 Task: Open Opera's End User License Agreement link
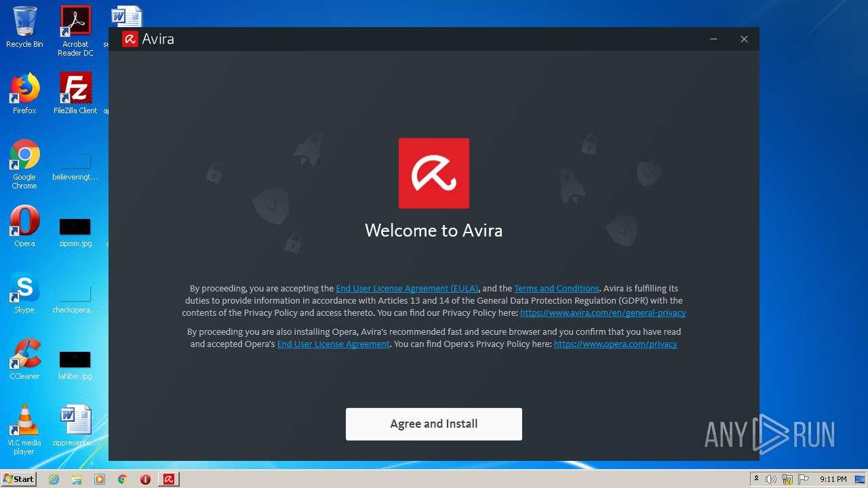[x=334, y=344]
